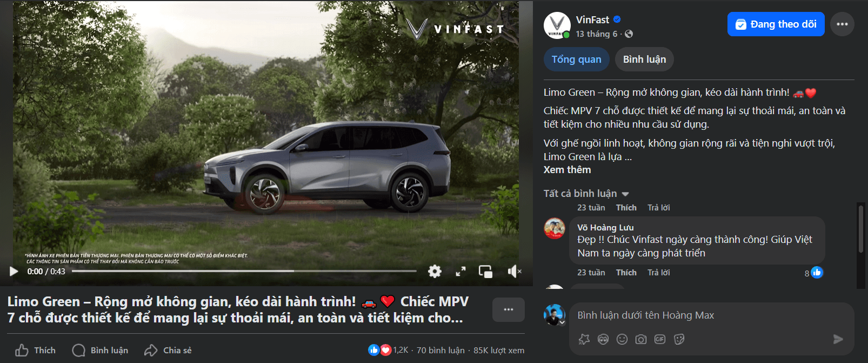Expand video to fullscreen
This screenshot has width=868, height=363.
coord(460,271)
